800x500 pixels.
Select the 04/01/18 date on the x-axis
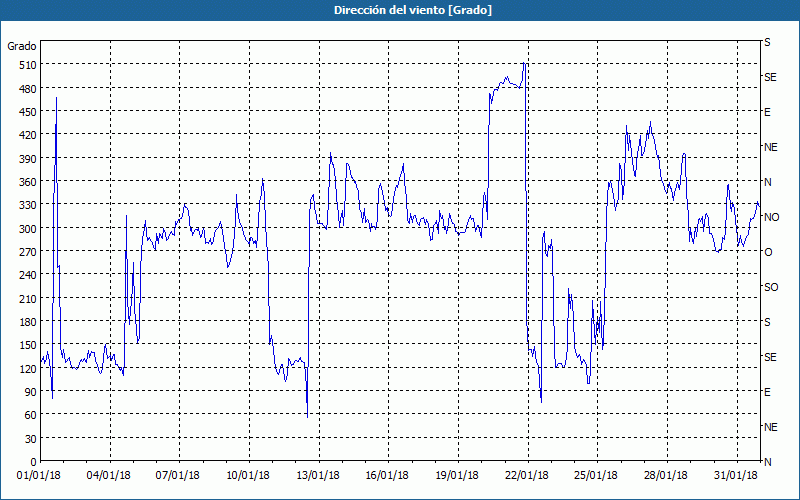109,476
